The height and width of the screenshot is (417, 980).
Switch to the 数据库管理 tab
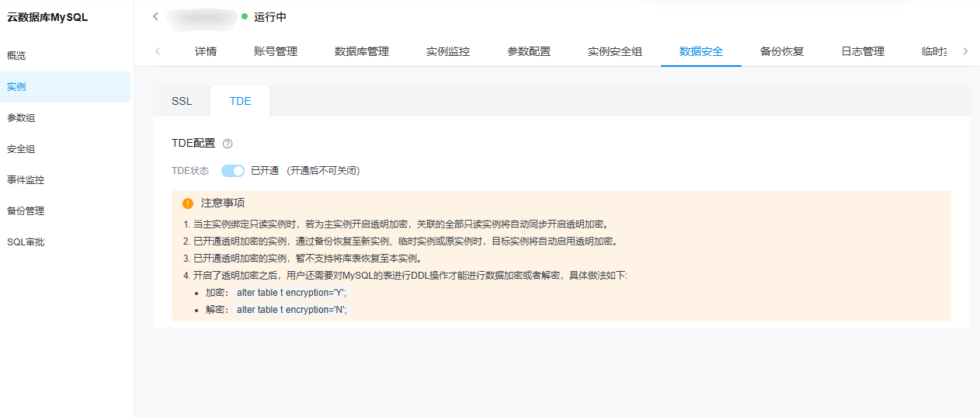pos(362,51)
